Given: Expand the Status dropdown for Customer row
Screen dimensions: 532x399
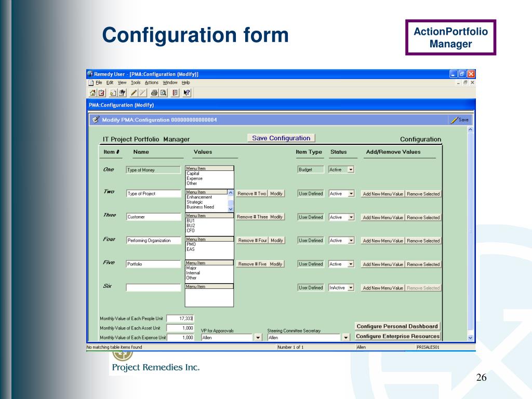Looking at the screenshot, I should click(351, 217).
